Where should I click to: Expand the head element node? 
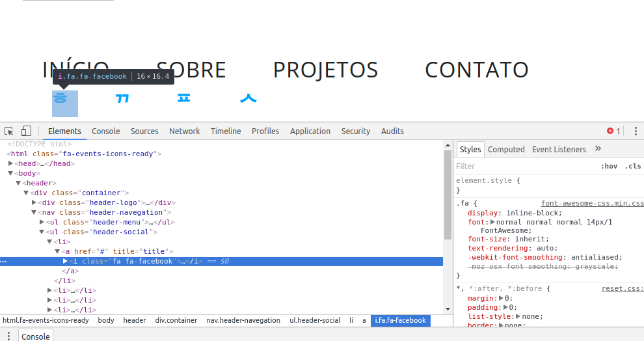click(10, 163)
